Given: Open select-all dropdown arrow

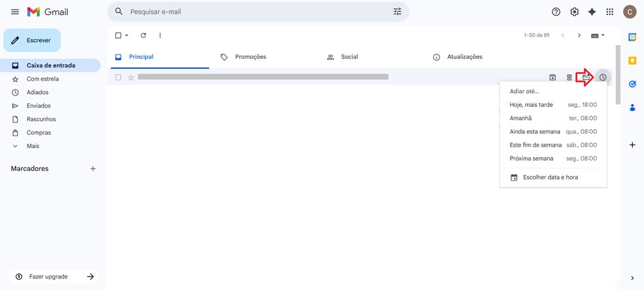Looking at the screenshot, I should (x=126, y=35).
